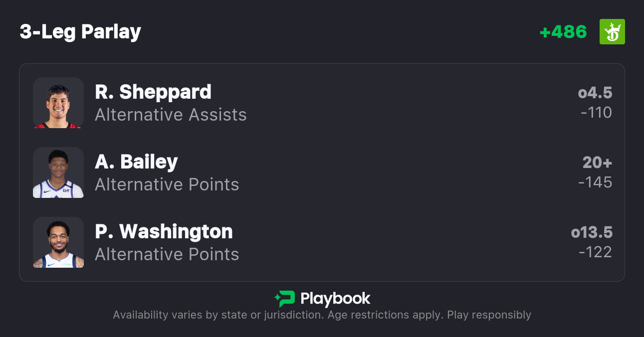This screenshot has height=337, width=644.
Task: Select the P. Washington player name
Action: (x=164, y=231)
